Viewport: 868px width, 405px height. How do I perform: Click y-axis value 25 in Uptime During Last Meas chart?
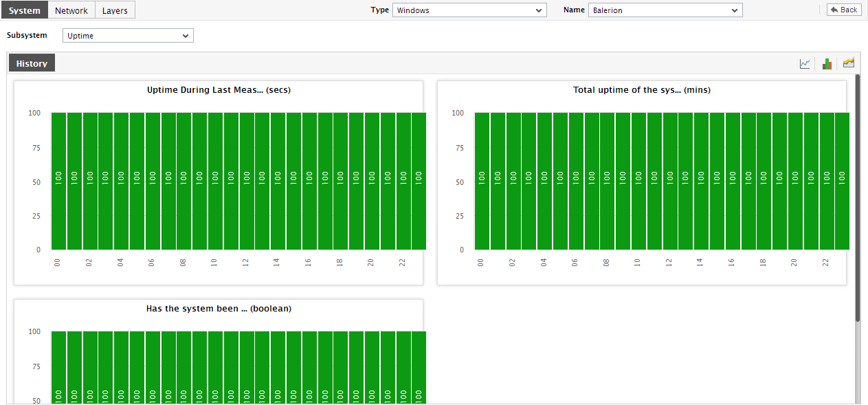[x=36, y=216]
